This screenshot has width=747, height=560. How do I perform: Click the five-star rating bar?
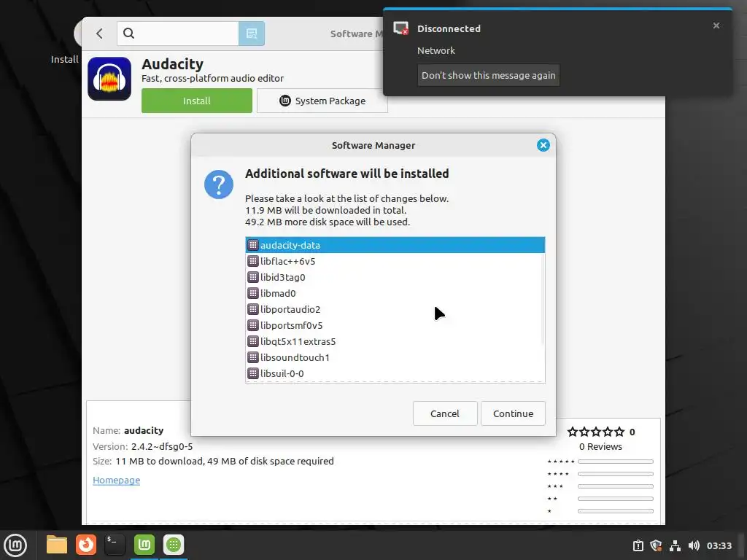pos(615,462)
